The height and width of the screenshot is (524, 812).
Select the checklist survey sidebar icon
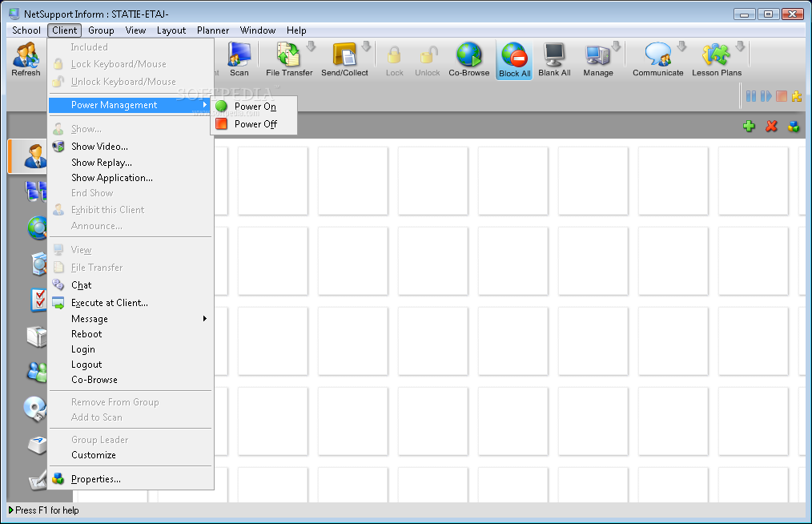[39, 300]
